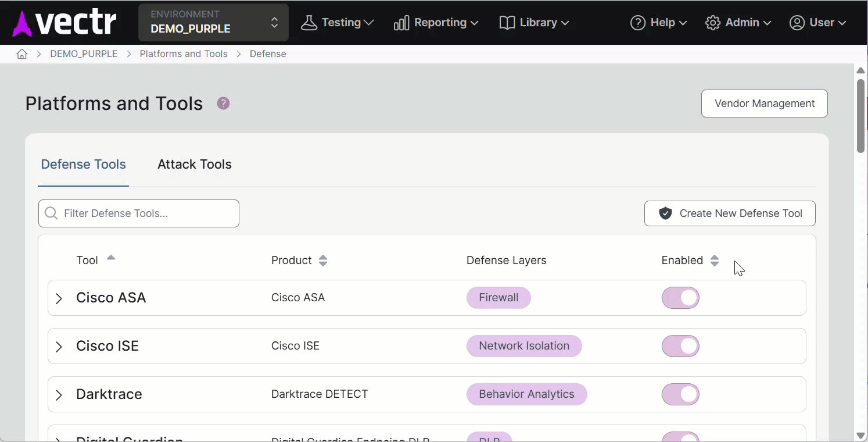Click the shield icon on Create New Defense Tool
Viewport: 868px width, 442px height.
[x=665, y=213]
